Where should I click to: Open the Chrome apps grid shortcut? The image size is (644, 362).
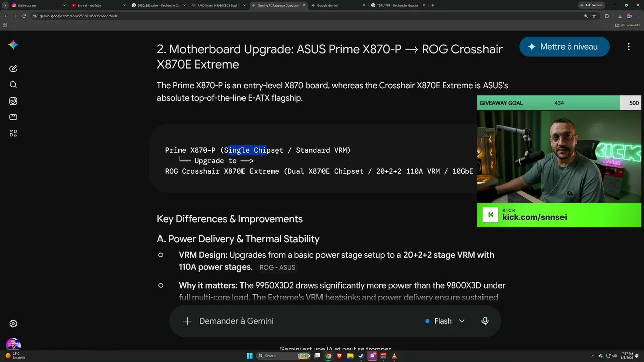click(x=5, y=25)
